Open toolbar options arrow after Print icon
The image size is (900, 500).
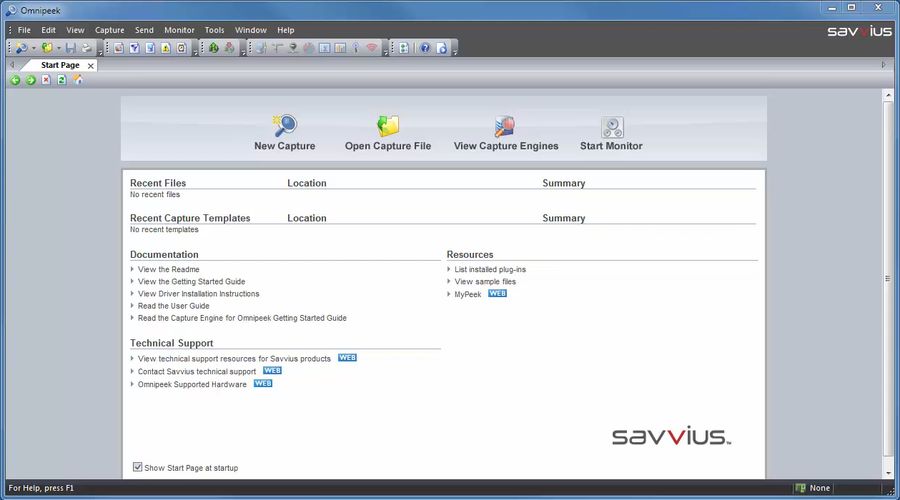[x=100, y=51]
